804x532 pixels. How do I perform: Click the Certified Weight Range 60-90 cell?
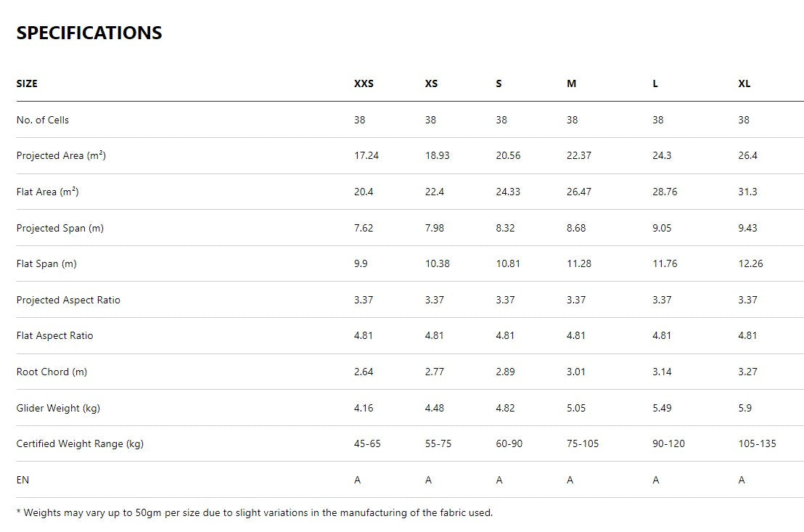(x=509, y=443)
